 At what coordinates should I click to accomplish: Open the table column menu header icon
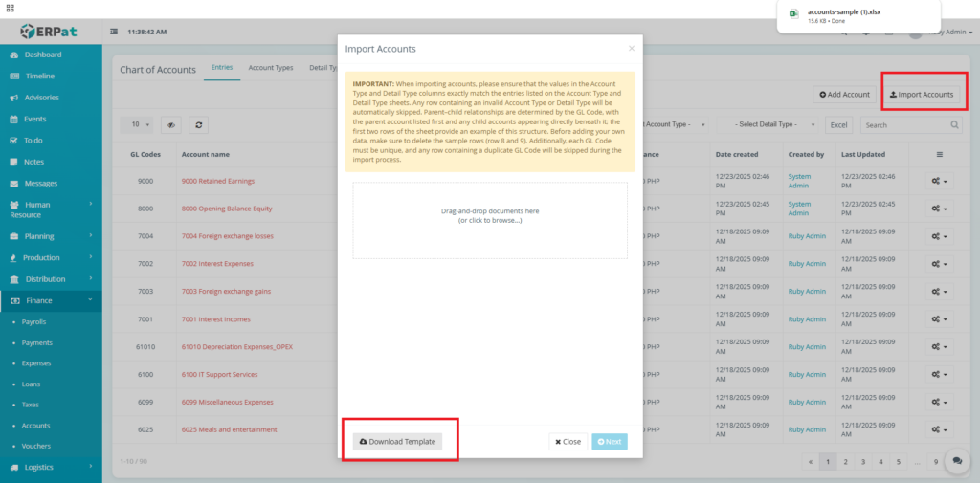(940, 154)
